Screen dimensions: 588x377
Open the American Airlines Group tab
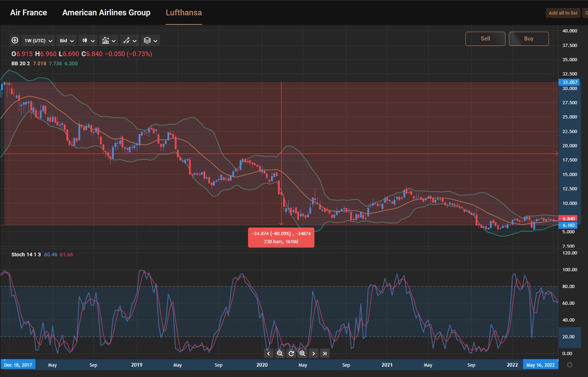[x=106, y=13]
